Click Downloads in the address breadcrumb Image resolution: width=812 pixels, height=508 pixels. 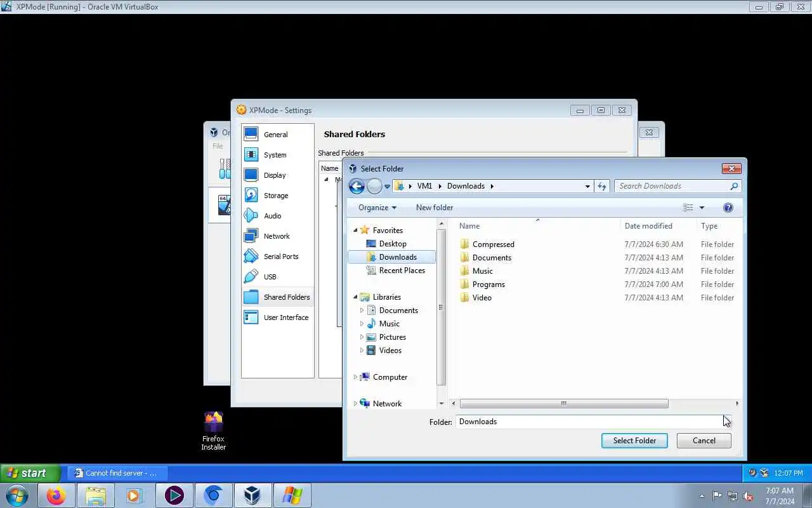click(x=466, y=186)
